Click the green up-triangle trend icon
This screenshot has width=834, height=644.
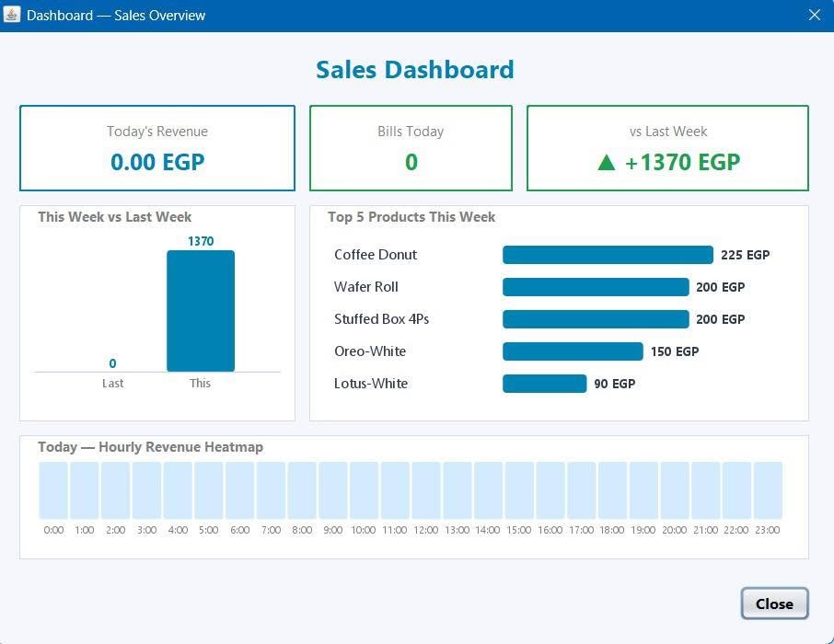coord(607,162)
